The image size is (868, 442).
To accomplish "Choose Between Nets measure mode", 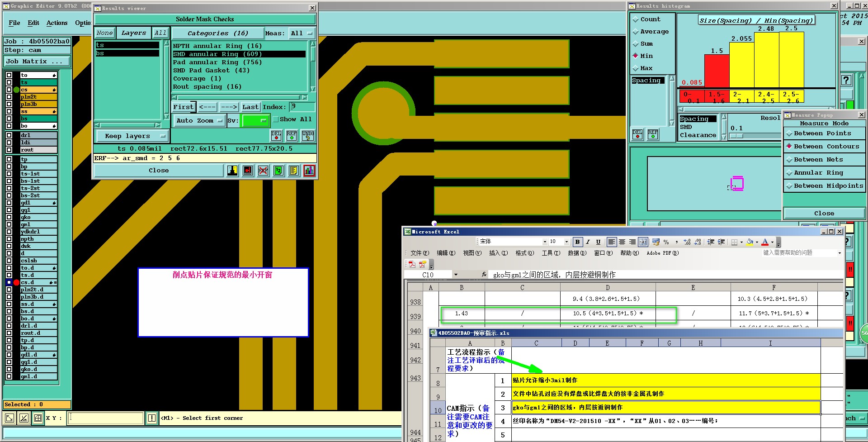I will pos(824,160).
